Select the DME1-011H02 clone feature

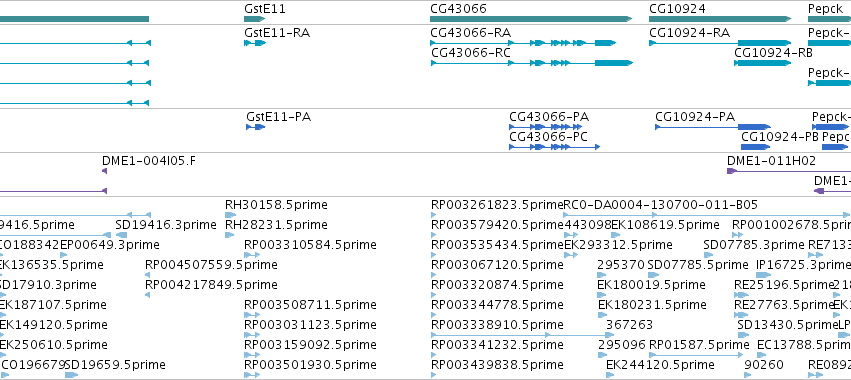789,171
